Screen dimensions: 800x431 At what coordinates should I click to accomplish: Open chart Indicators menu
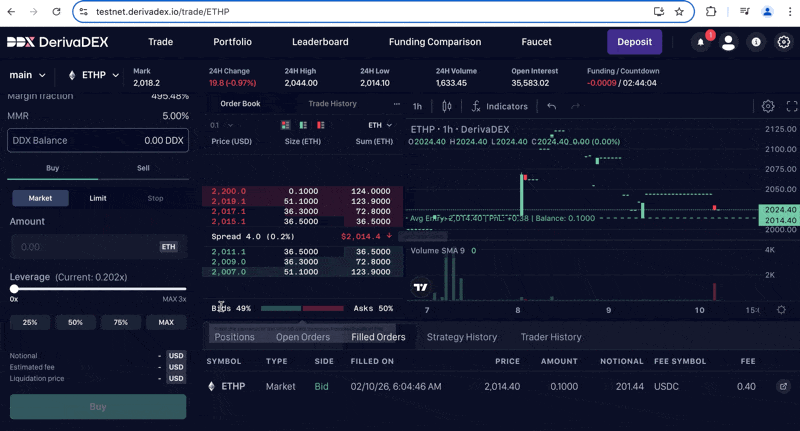tap(499, 106)
